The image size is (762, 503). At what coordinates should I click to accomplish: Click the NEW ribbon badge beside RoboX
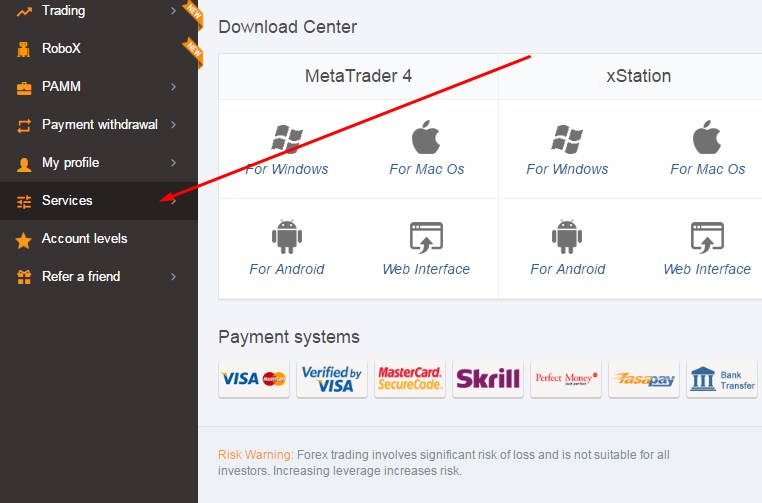point(193,51)
